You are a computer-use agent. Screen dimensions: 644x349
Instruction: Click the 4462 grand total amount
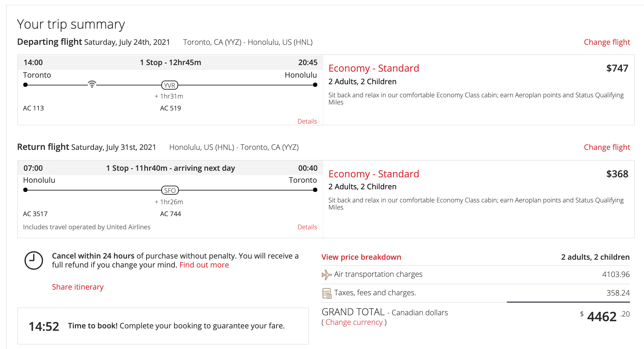(x=602, y=317)
